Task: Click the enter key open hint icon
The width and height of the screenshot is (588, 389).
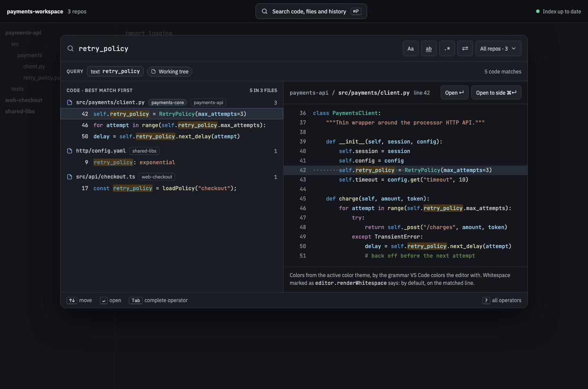Action: tap(104, 300)
